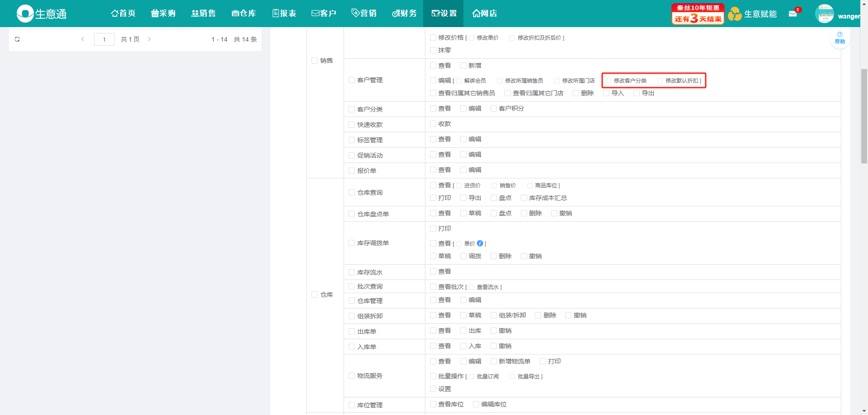This screenshot has height=415, width=868.
Task: Enable 修改所属销售员 permission checkbox
Action: (500, 81)
